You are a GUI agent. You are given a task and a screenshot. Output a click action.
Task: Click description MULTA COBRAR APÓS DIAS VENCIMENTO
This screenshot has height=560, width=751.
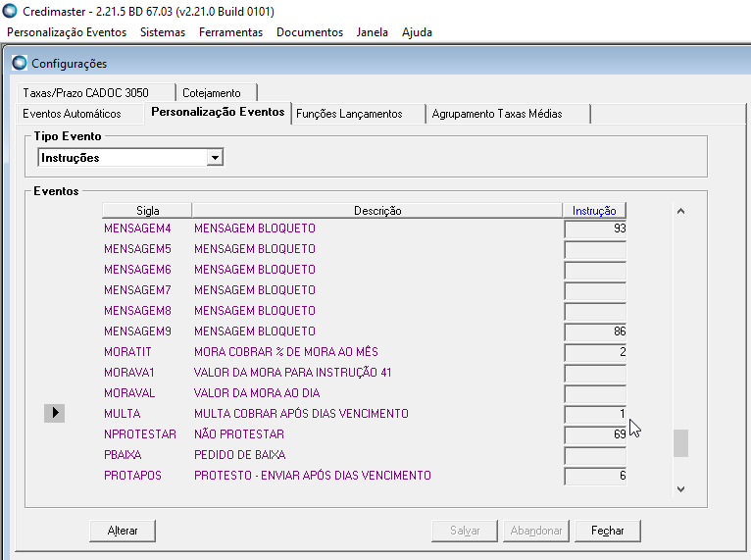click(x=301, y=414)
